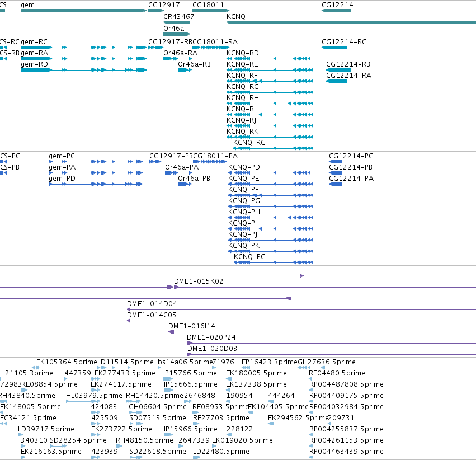The width and height of the screenshot is (476, 460).
Task: Select protein CG12214-PB
Action: pos(336,173)
